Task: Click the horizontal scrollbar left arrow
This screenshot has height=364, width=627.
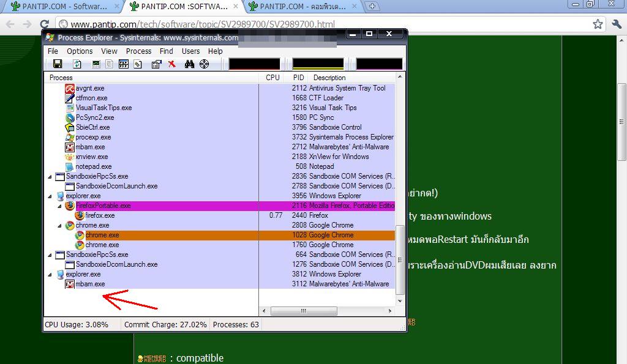Action: coord(264,311)
